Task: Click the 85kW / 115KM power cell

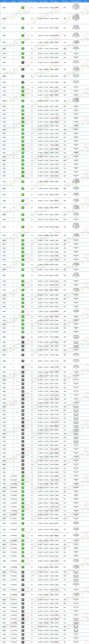Action: point(54,87)
